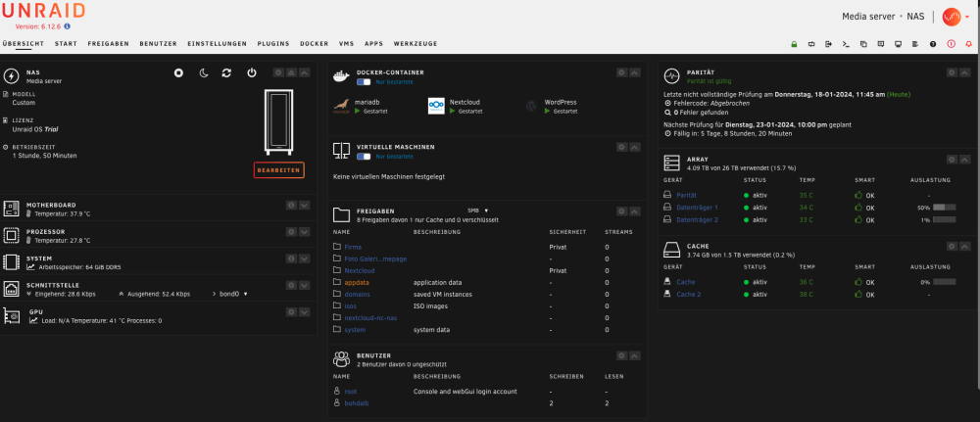Click the Bearbeiten button
Viewport: 980px width, 422px height.
(278, 170)
